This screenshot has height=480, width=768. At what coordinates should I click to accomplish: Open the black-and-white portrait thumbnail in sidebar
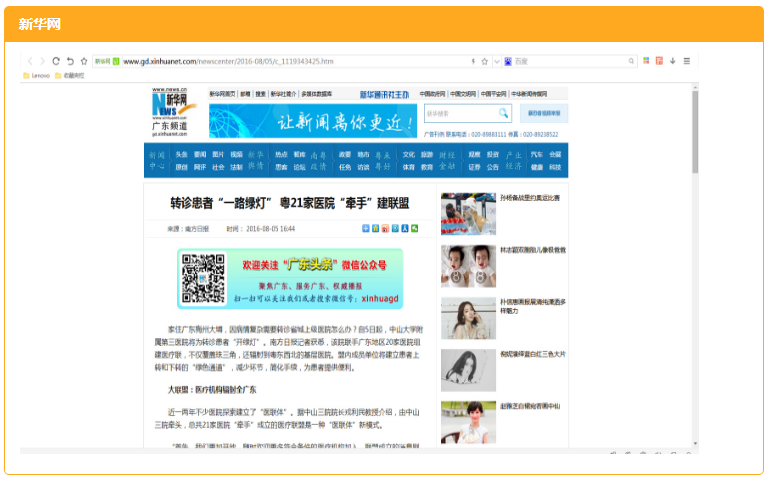pyautogui.click(x=468, y=370)
